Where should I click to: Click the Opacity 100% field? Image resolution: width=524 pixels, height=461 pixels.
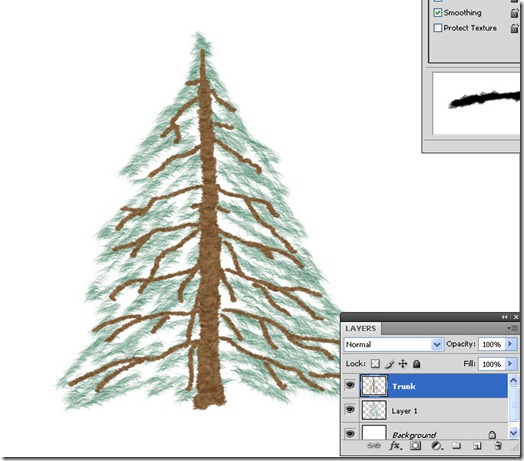tap(492, 344)
